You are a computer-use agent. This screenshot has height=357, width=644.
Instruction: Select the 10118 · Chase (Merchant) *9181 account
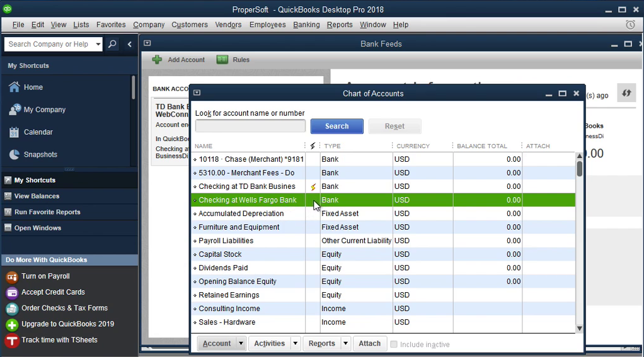tap(383, 159)
